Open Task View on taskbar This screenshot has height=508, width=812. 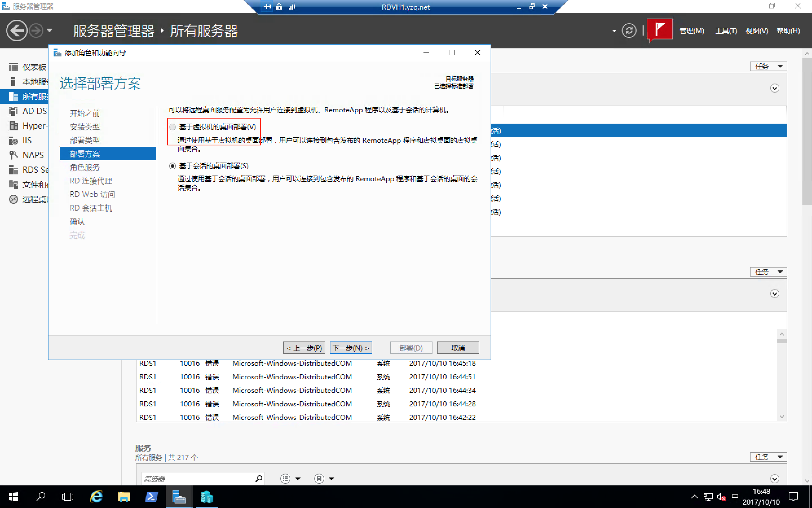[x=67, y=497]
